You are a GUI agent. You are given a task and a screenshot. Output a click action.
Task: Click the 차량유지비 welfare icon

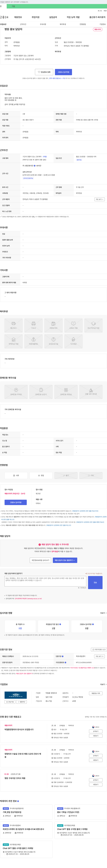pyautogui.click(x=53, y=325)
